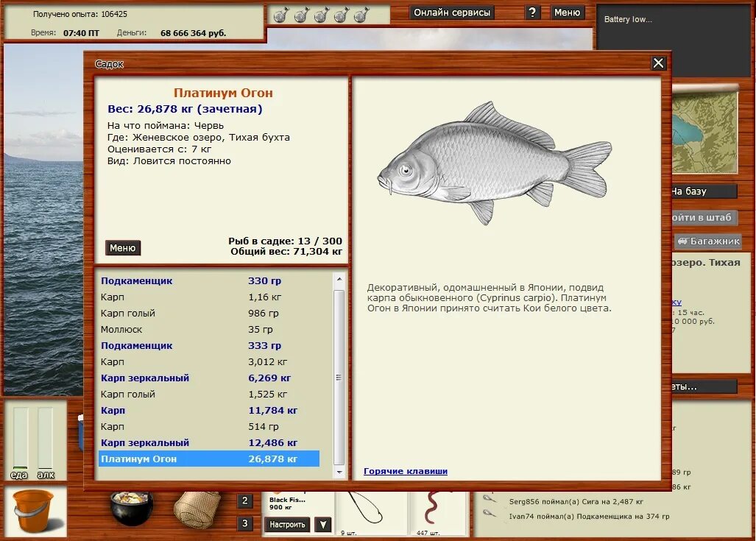Open the region map thumbnail
The width and height of the screenshot is (756, 541).
(x=704, y=132)
